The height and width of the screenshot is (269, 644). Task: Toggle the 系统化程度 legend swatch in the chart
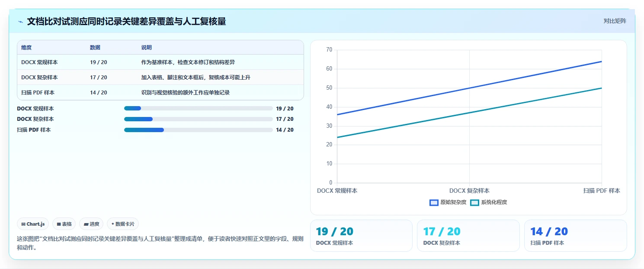coord(474,202)
